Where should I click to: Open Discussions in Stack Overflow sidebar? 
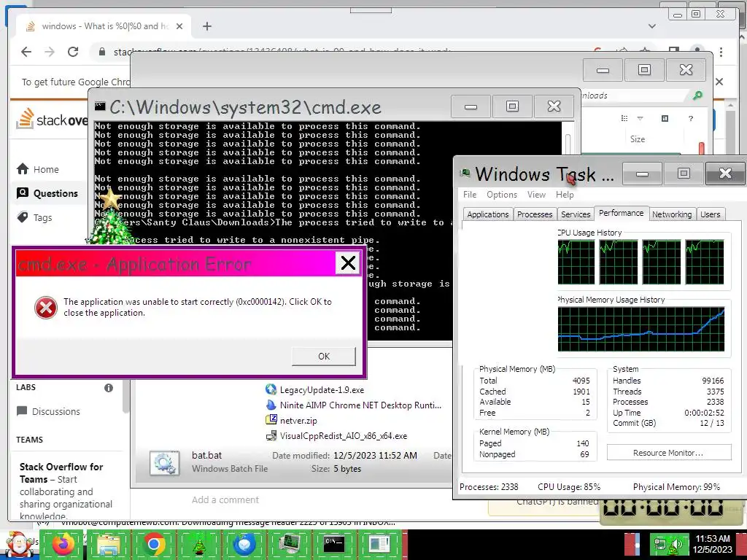coord(48,411)
